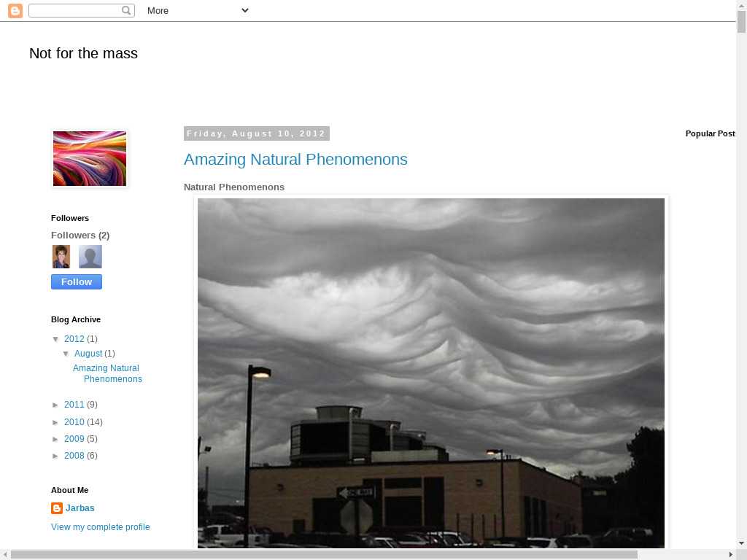Click the Blogger icon next to Jarbas

[x=57, y=508]
